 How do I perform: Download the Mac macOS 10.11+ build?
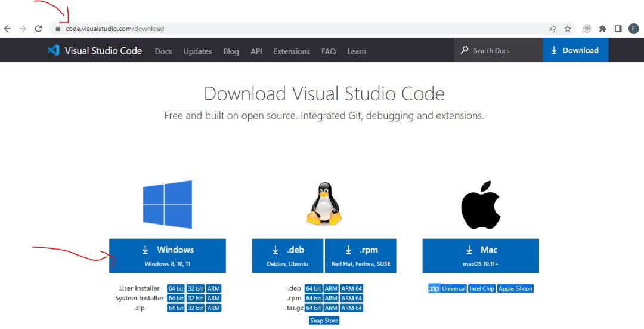tap(481, 256)
